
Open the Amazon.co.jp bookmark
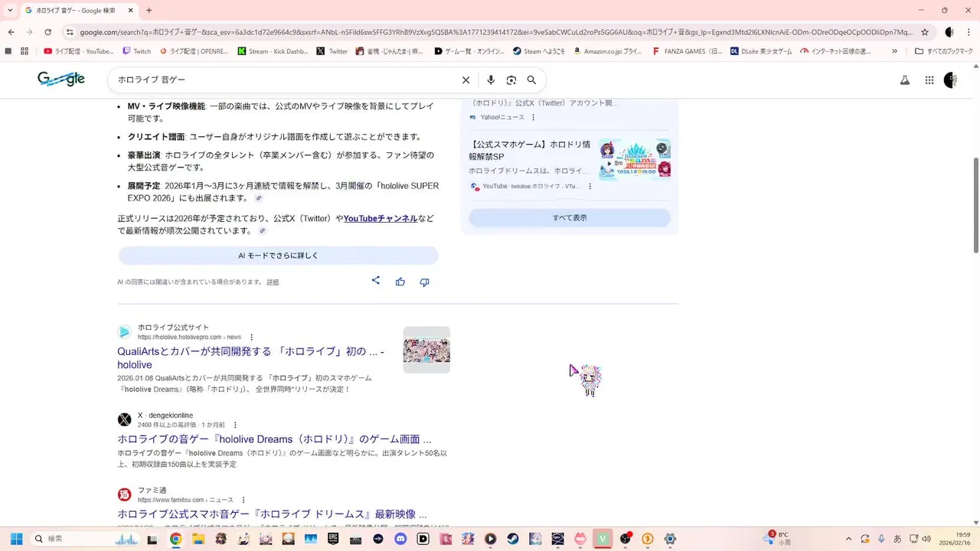pyautogui.click(x=608, y=51)
